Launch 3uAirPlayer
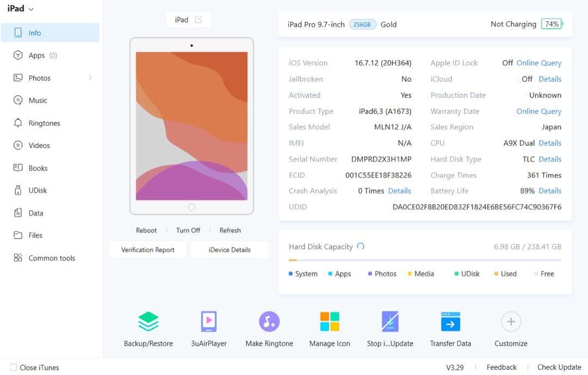Screen dimensions: 588x375 point(209,327)
